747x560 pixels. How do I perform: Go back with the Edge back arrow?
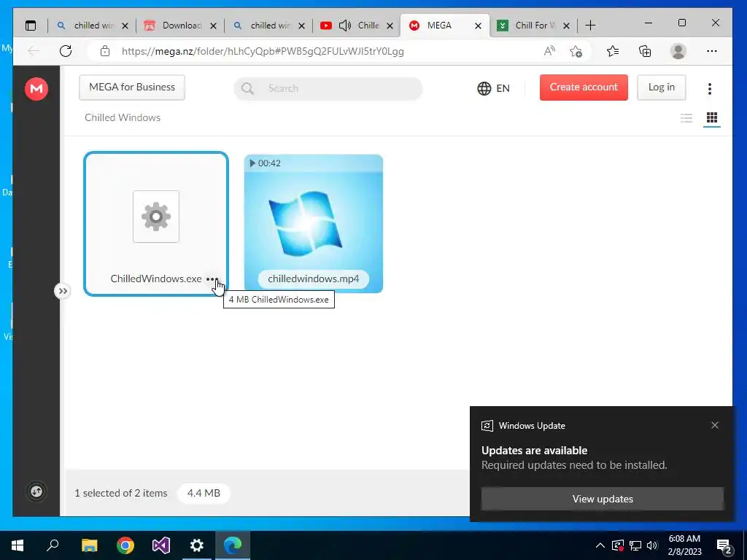pyautogui.click(x=34, y=51)
